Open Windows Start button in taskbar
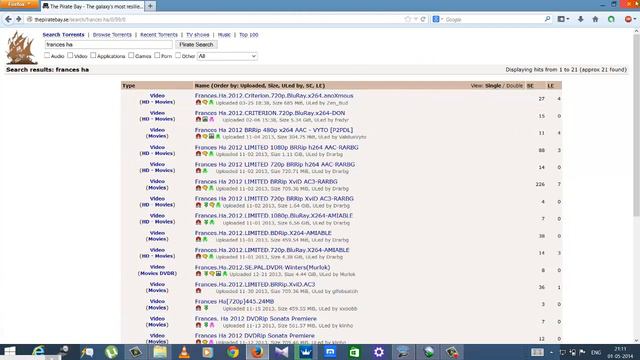The image size is (640, 360). tap(10, 352)
